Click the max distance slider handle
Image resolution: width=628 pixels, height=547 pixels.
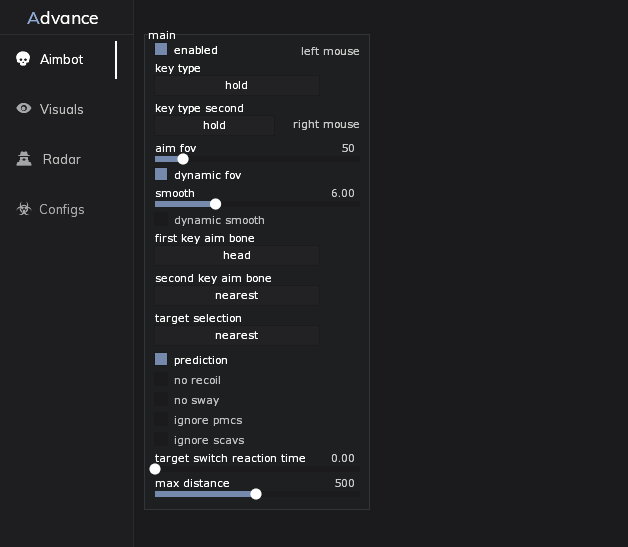click(256, 494)
